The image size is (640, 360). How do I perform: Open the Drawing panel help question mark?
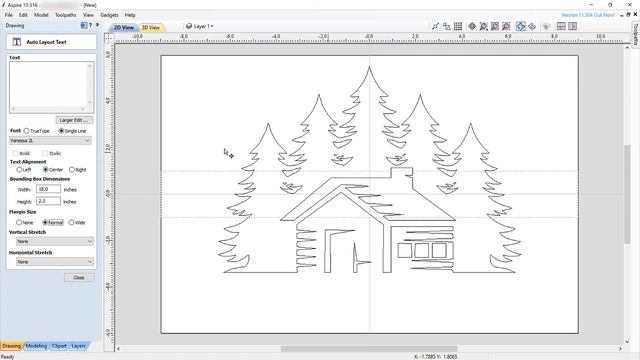point(91,25)
